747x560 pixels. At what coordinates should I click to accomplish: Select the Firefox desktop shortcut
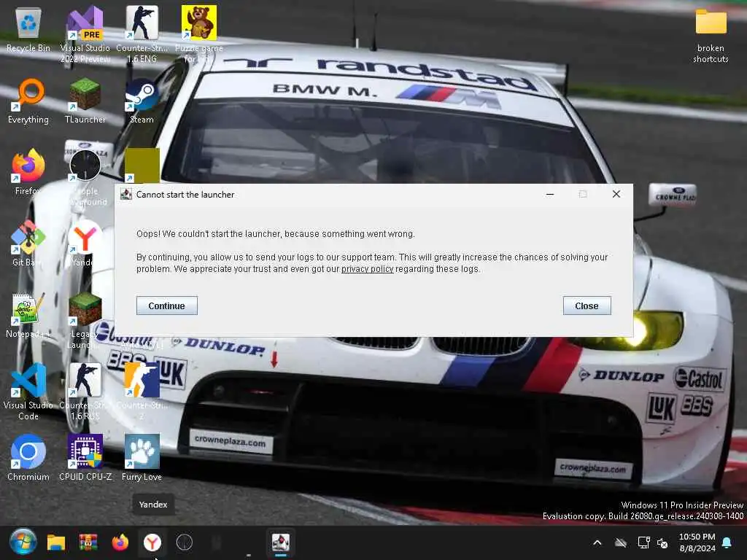tap(28, 171)
